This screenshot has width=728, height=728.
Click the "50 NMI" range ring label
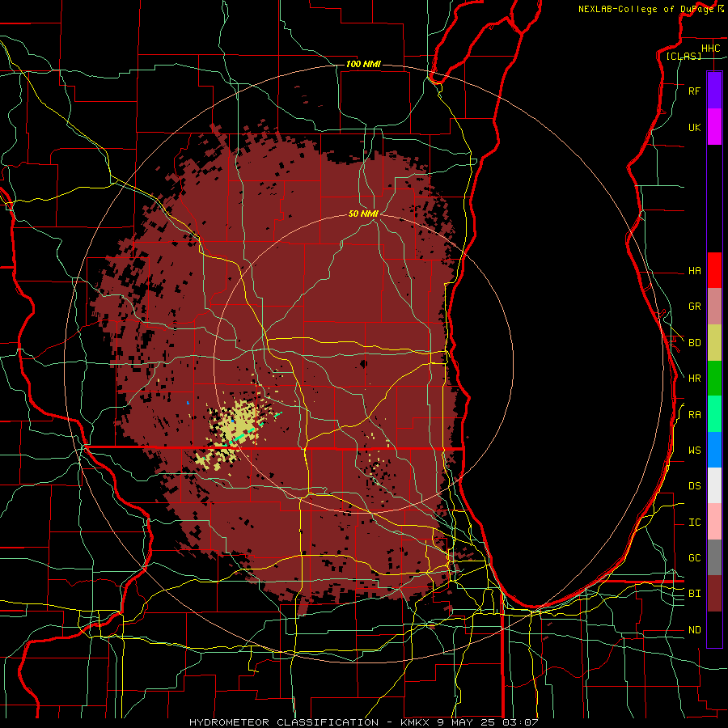tap(363, 214)
